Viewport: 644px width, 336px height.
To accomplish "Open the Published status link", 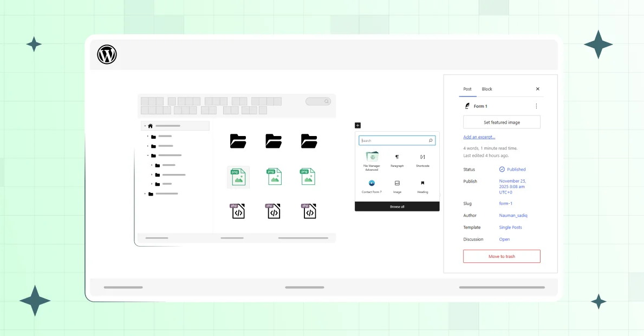I will click(516, 170).
